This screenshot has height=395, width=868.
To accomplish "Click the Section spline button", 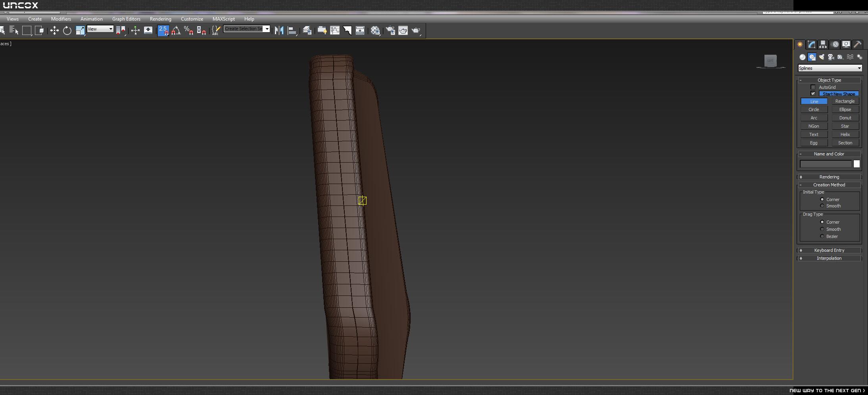I will pyautogui.click(x=845, y=143).
